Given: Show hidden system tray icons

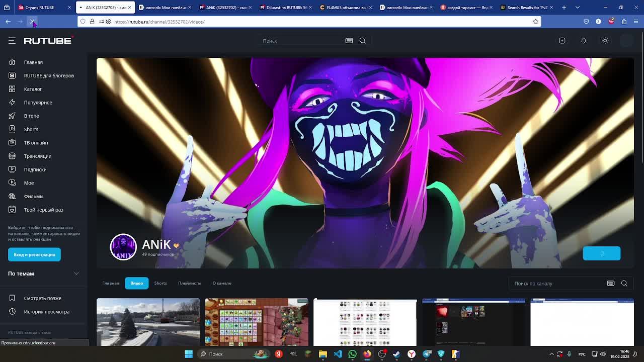Looking at the screenshot, I should coord(551,354).
